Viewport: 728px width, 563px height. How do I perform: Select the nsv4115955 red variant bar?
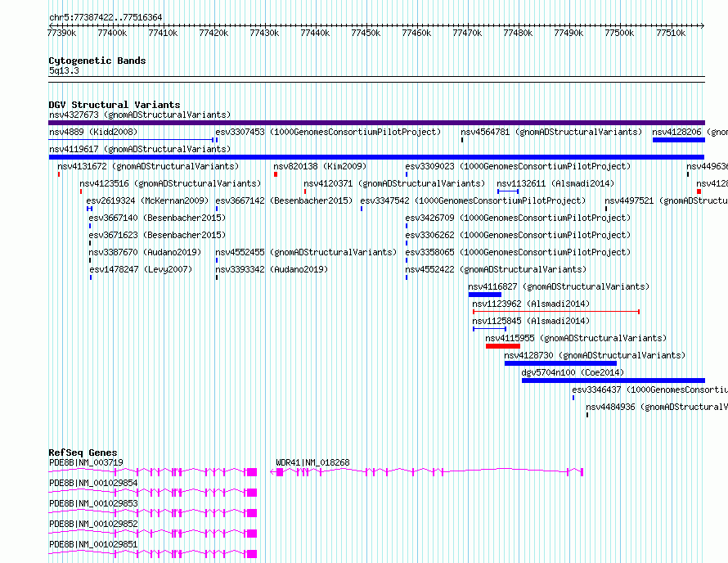(503, 346)
